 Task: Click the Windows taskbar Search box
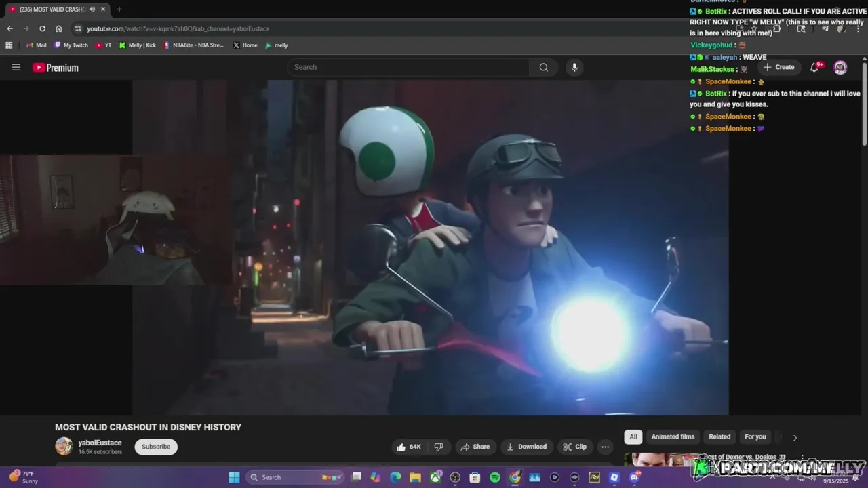pos(295,477)
